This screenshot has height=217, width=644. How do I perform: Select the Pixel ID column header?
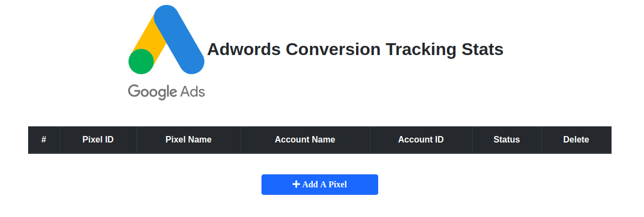coord(98,139)
